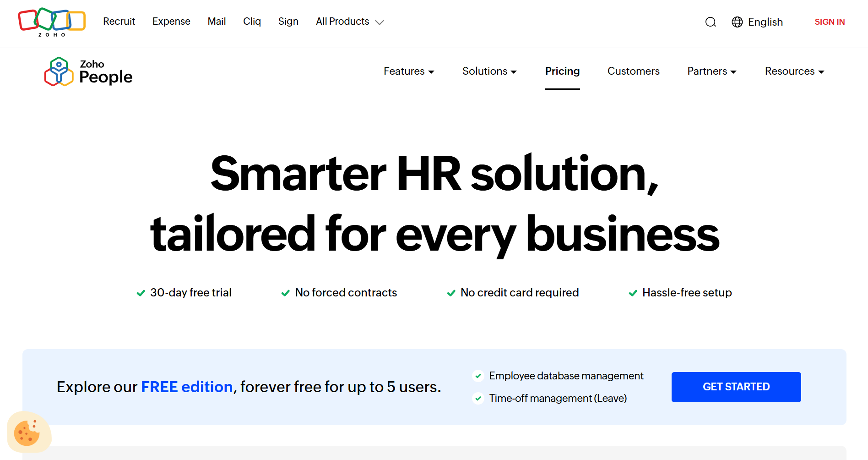Open the search
Image resolution: width=868 pixels, height=460 pixels.
click(711, 22)
